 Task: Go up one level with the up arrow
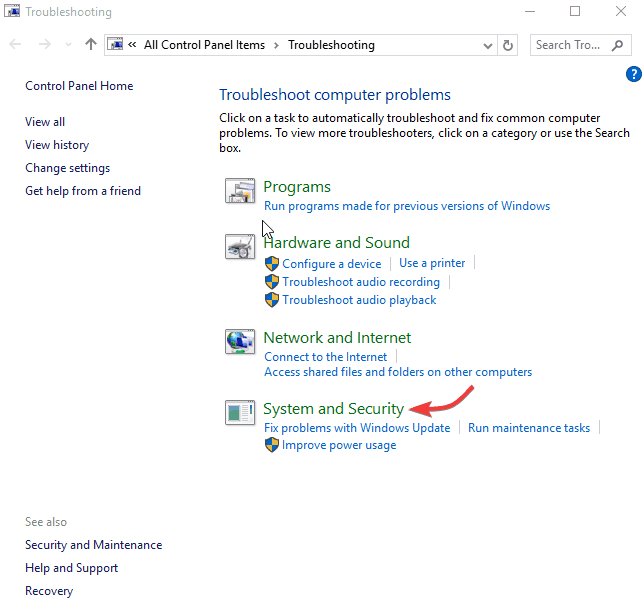tap(91, 44)
